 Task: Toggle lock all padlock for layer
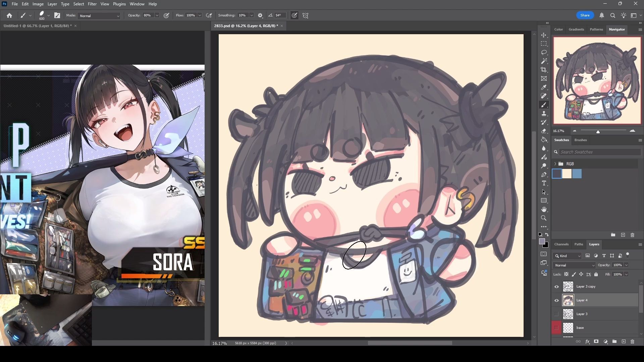coord(596,274)
